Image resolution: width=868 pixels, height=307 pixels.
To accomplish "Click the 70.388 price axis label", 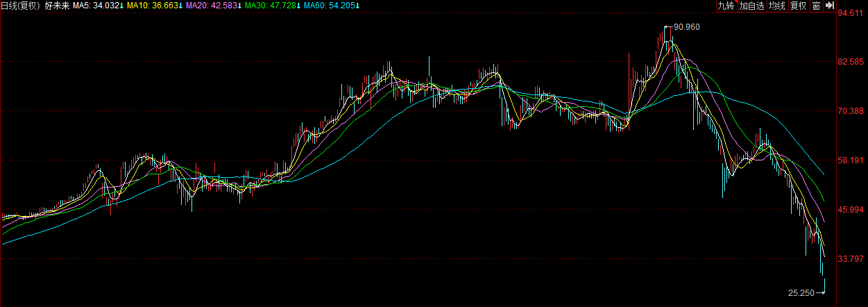I will pyautogui.click(x=851, y=110).
